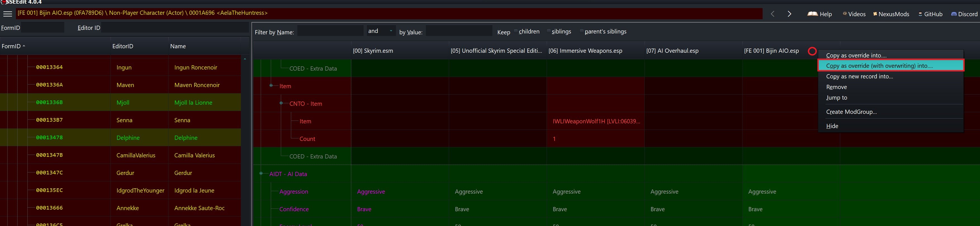This screenshot has height=226, width=980.
Task: Select the Ingun record 00013364
Action: [x=120, y=67]
